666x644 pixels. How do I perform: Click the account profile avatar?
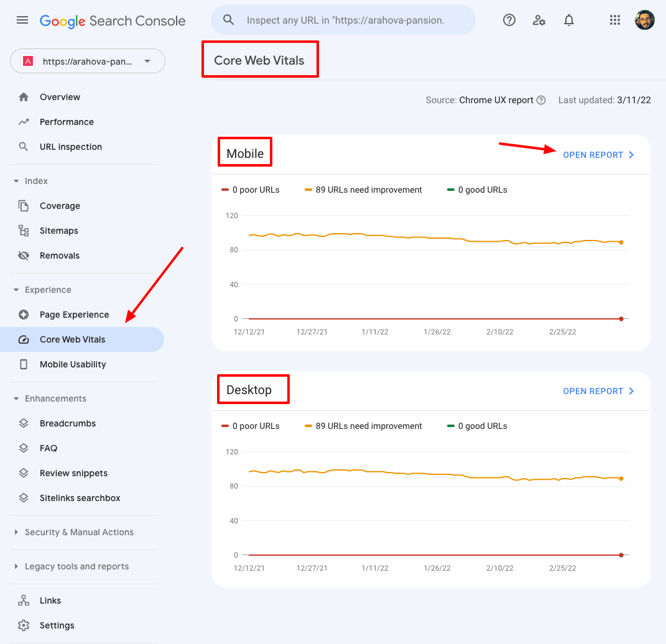(644, 20)
